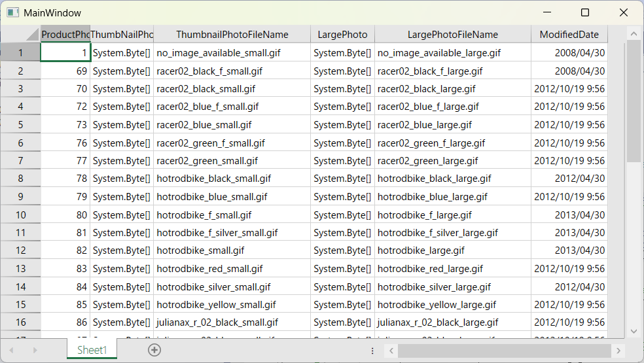Select the ModifiedDate column header
The width and height of the screenshot is (644, 363).
point(569,35)
